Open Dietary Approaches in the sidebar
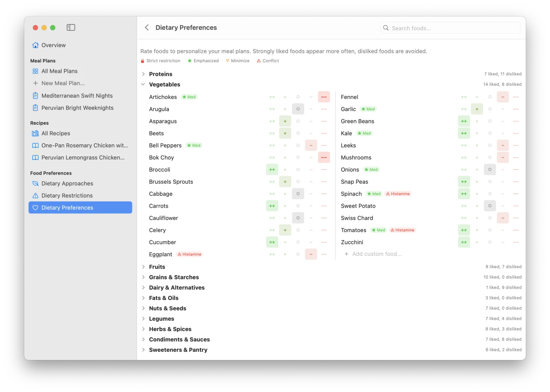Image resolution: width=550 pixels, height=392 pixels. point(80,184)
